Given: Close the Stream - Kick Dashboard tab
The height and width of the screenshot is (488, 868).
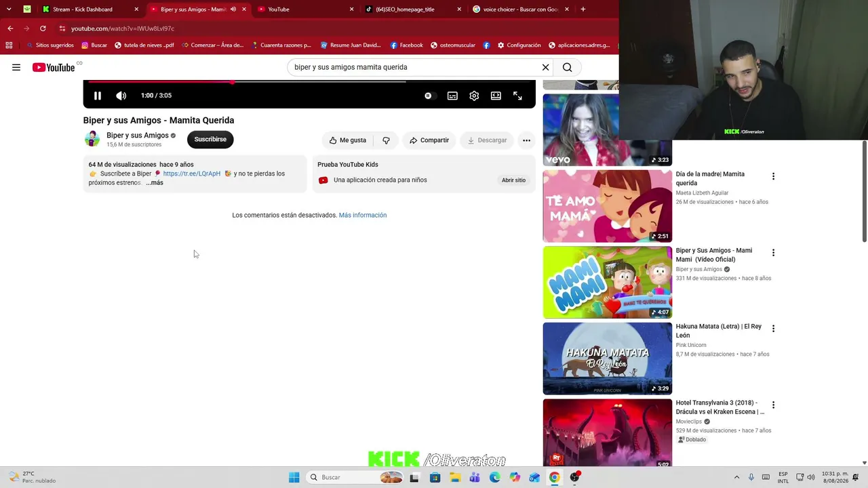Looking at the screenshot, I should pos(136,9).
